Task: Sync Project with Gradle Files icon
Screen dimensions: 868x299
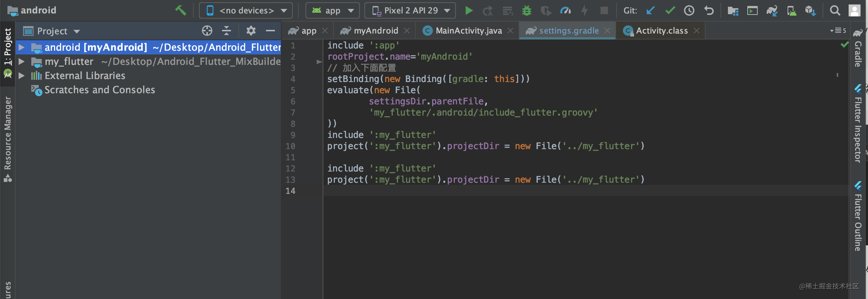Action: pos(772,11)
